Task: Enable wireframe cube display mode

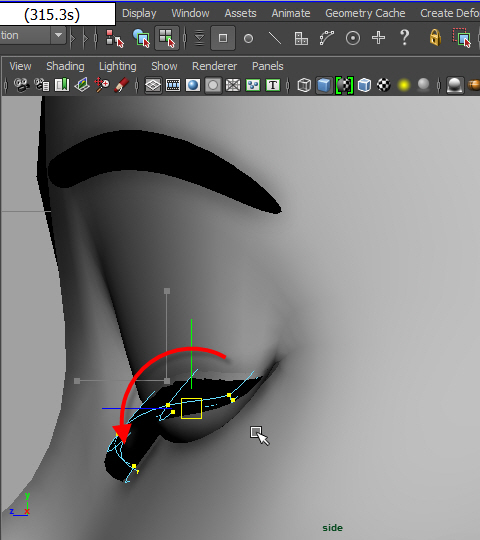Action: 304,85
